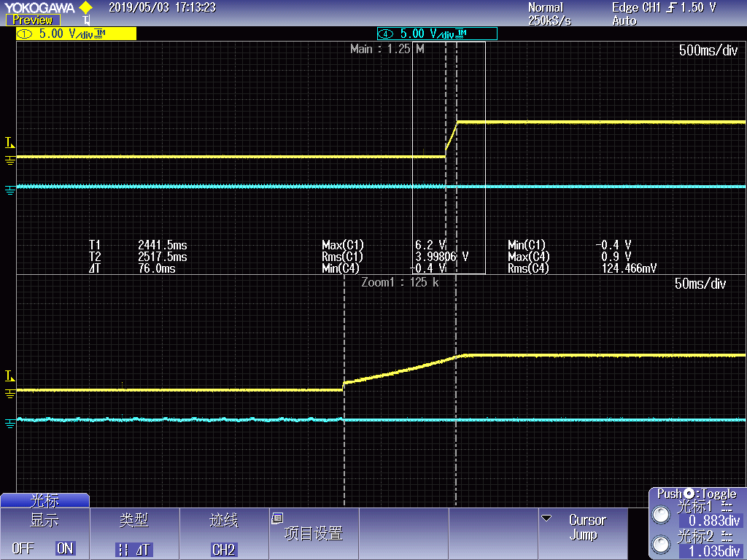Expand the Cursor Jump menu
The height and width of the screenshot is (560, 747).
point(583,533)
